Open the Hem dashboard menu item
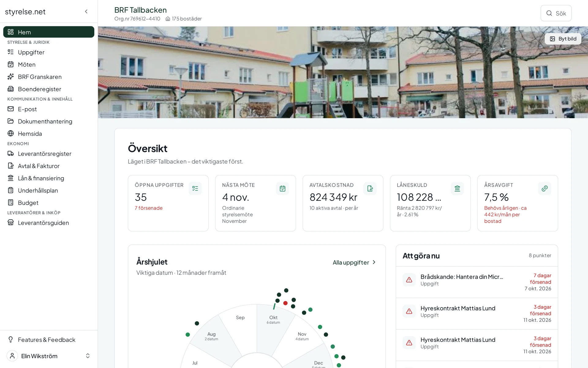This screenshot has width=588, height=368. click(49, 32)
